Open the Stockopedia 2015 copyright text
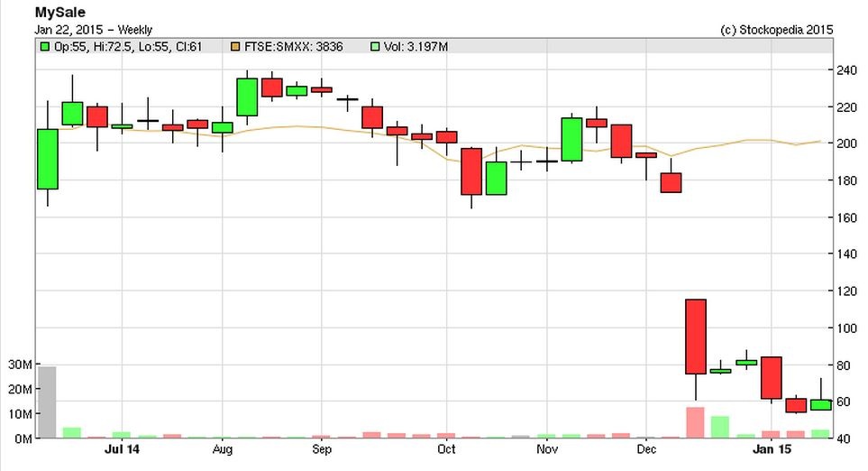Screen dimensions: 868x471 tap(777, 29)
